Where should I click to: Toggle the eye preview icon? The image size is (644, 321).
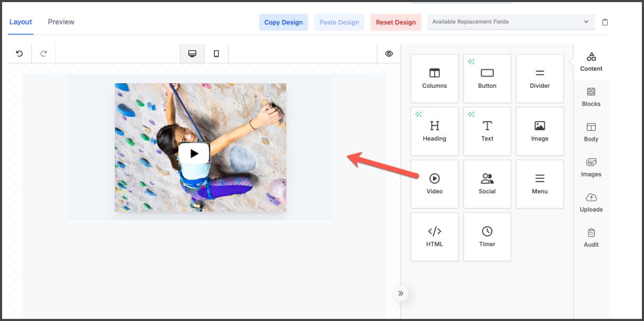pyautogui.click(x=389, y=53)
